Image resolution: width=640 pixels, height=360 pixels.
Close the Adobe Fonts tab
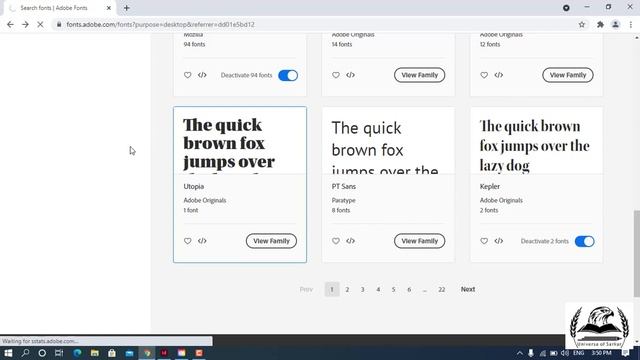pyautogui.click(x=109, y=8)
